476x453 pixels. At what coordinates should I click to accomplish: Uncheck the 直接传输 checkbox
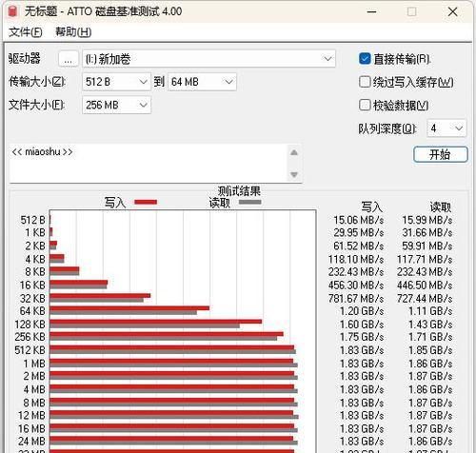click(x=365, y=59)
